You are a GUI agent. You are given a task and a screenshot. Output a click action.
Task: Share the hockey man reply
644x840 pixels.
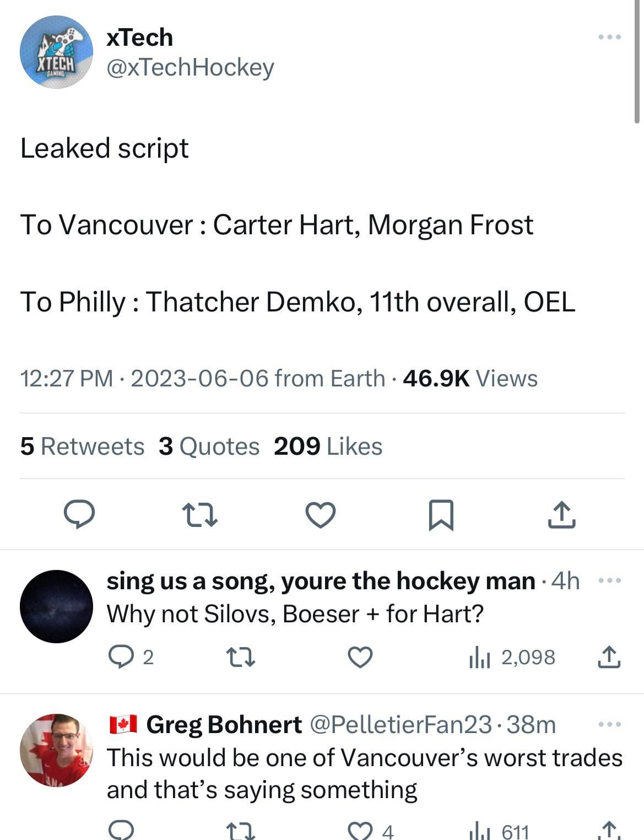coord(609,657)
